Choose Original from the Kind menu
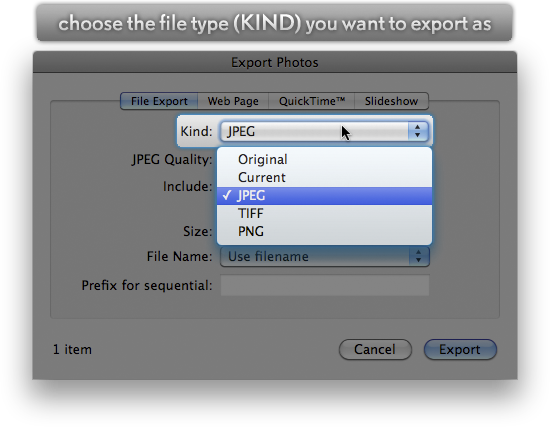Screen dimensions: 550x427 [324, 160]
